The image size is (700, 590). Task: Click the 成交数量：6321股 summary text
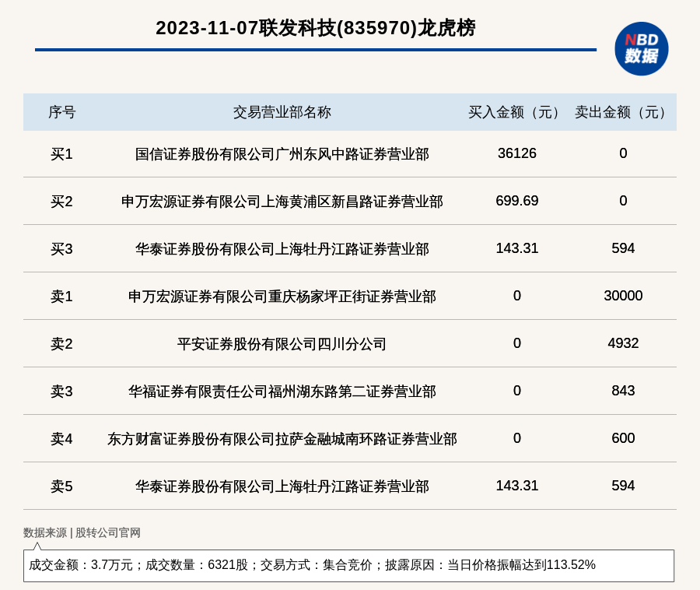tap(197, 565)
